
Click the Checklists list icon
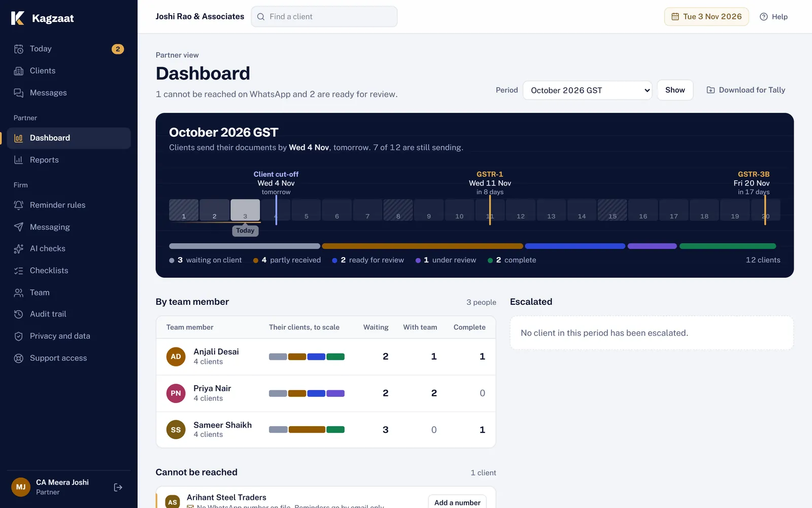tap(19, 271)
